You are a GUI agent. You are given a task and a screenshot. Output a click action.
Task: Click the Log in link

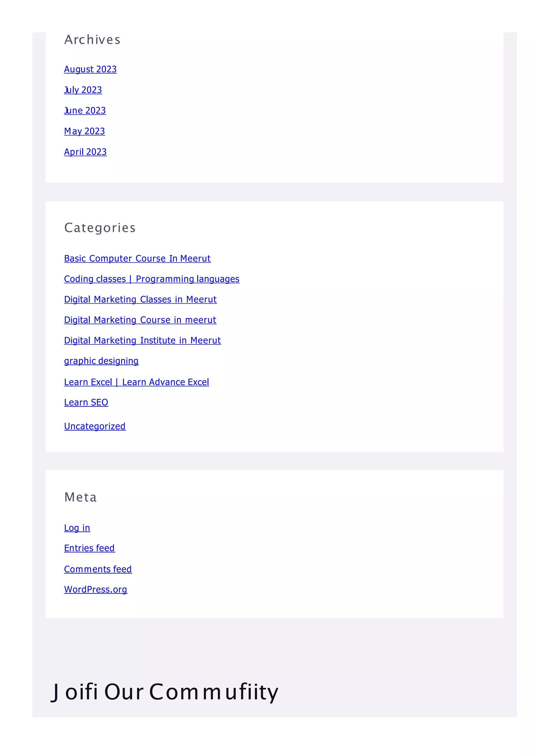click(x=77, y=528)
